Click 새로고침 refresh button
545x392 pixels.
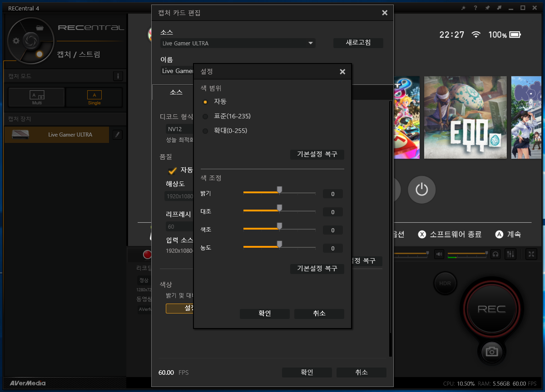coord(358,43)
